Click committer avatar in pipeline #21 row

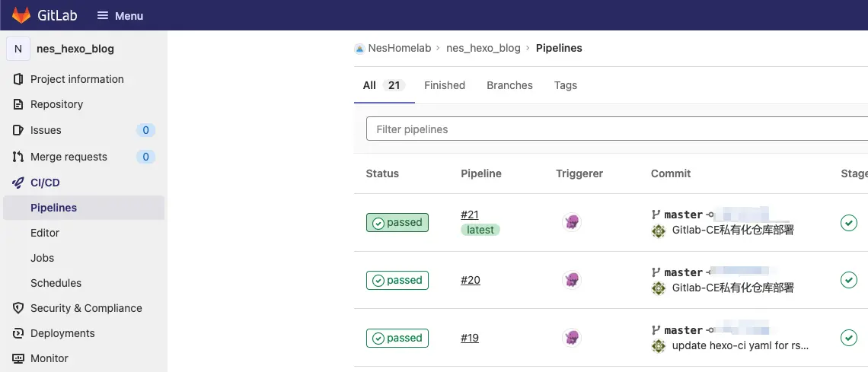tap(658, 231)
